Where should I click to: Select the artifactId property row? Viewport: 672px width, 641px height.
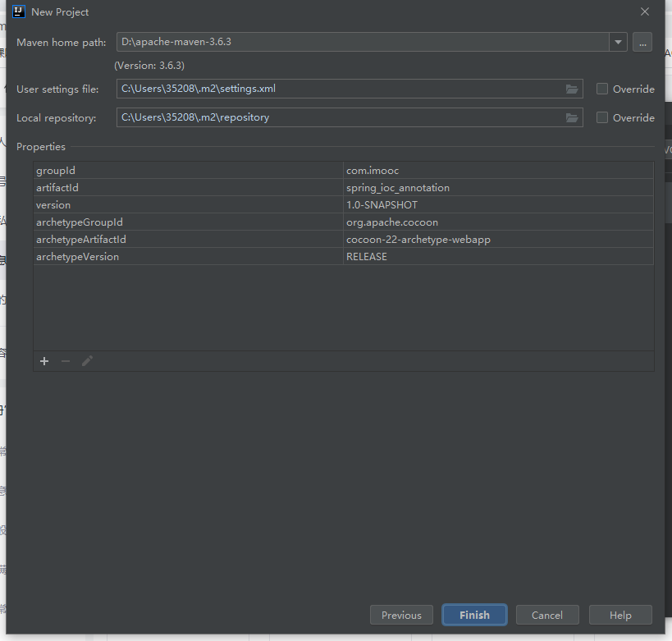click(x=343, y=188)
